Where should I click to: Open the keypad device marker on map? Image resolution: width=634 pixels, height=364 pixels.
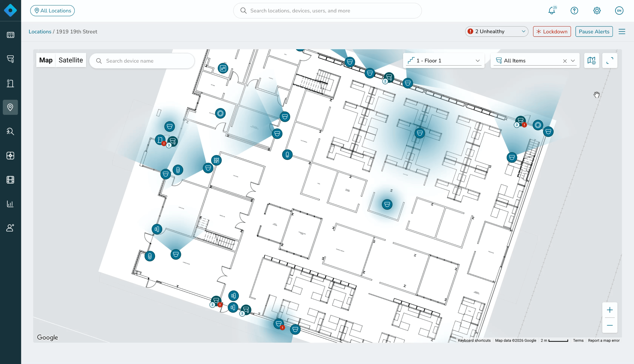(x=216, y=160)
